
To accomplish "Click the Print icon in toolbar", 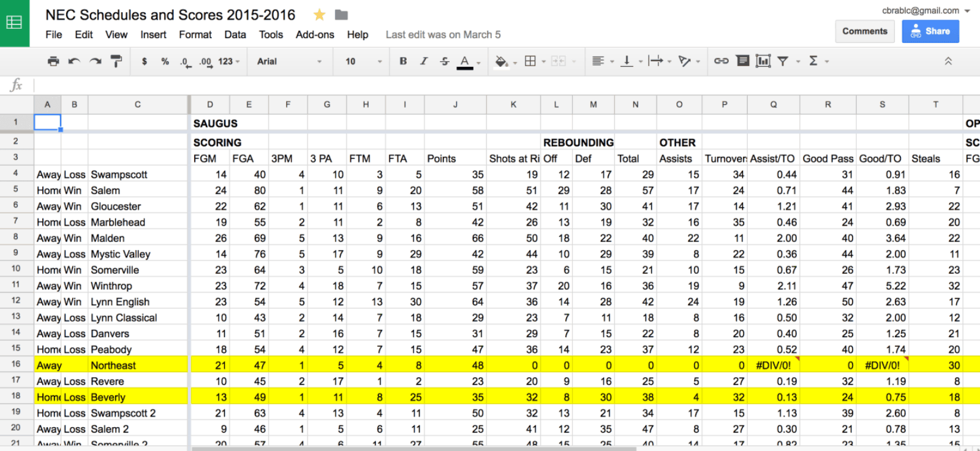I will (53, 61).
